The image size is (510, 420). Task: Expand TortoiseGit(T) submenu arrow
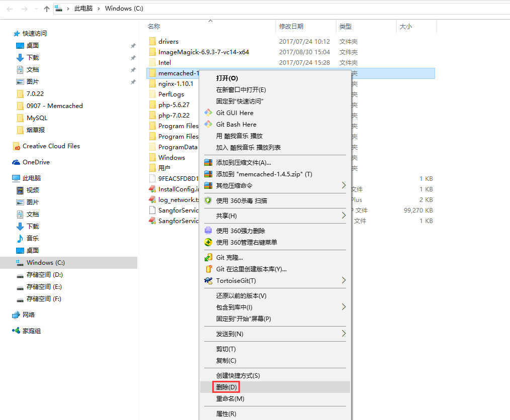[344, 280]
